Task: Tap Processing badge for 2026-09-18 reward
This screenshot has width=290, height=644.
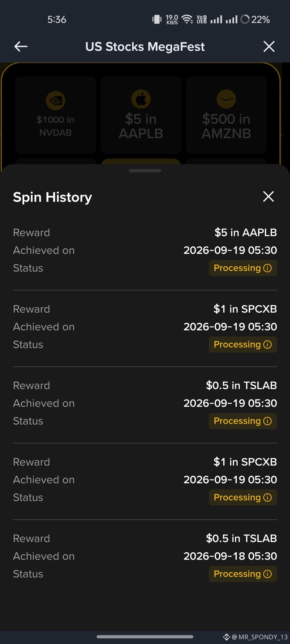Action: (x=243, y=574)
